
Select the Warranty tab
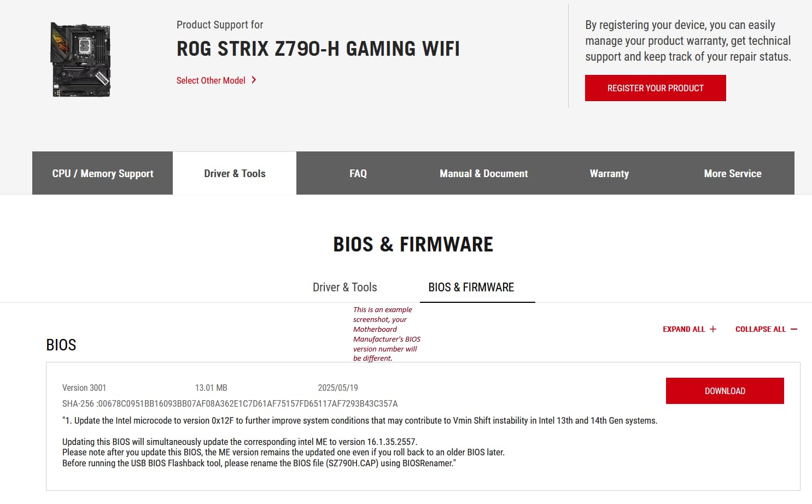click(609, 173)
